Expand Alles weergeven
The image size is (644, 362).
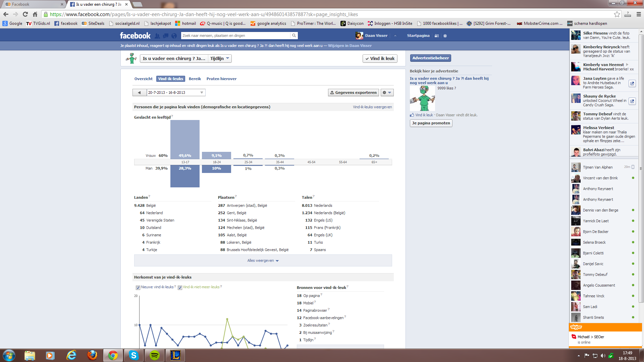263,260
